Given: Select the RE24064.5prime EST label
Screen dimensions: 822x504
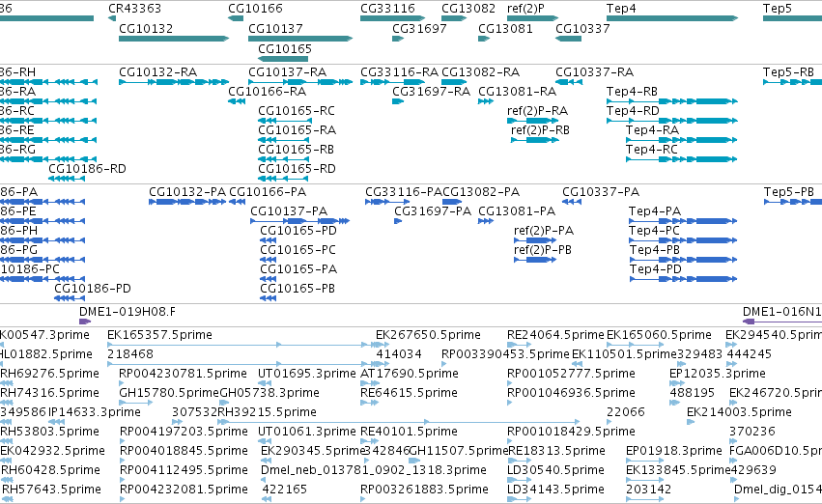Looking at the screenshot, I should (x=555, y=335).
